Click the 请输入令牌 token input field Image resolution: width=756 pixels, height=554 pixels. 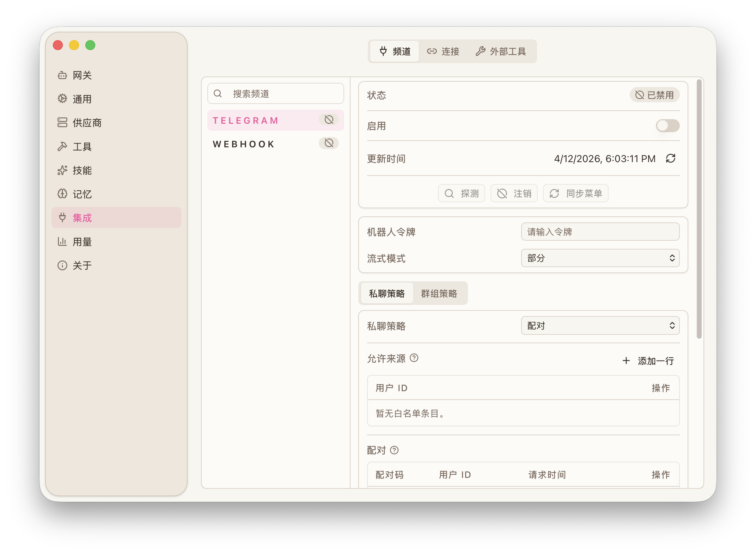point(600,232)
